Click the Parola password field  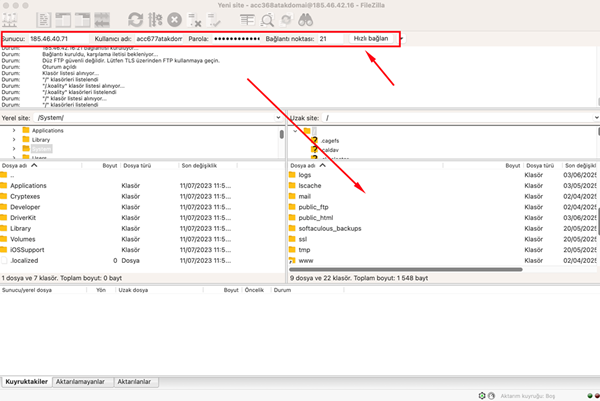point(236,39)
